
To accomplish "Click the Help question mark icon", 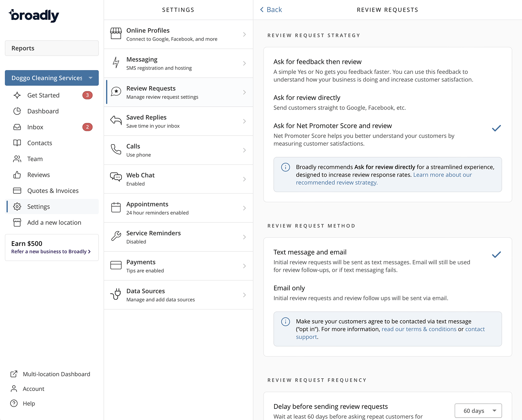I will point(14,403).
